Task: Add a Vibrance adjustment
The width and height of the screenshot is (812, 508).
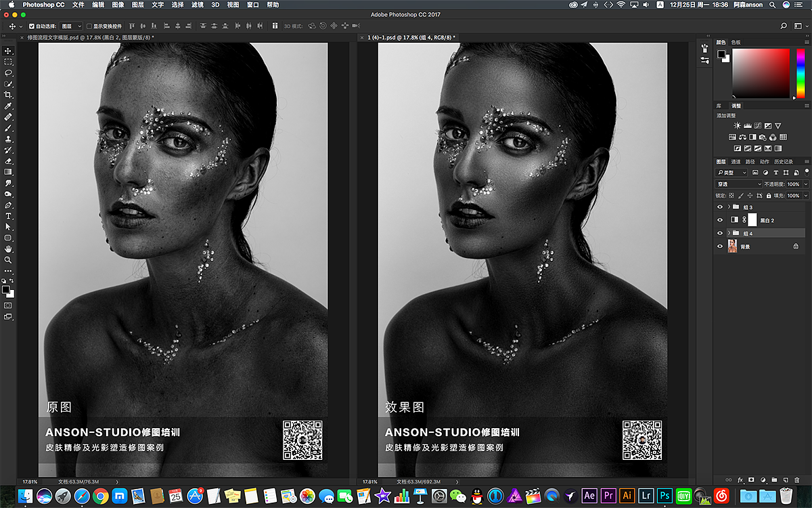Action: 777,125
